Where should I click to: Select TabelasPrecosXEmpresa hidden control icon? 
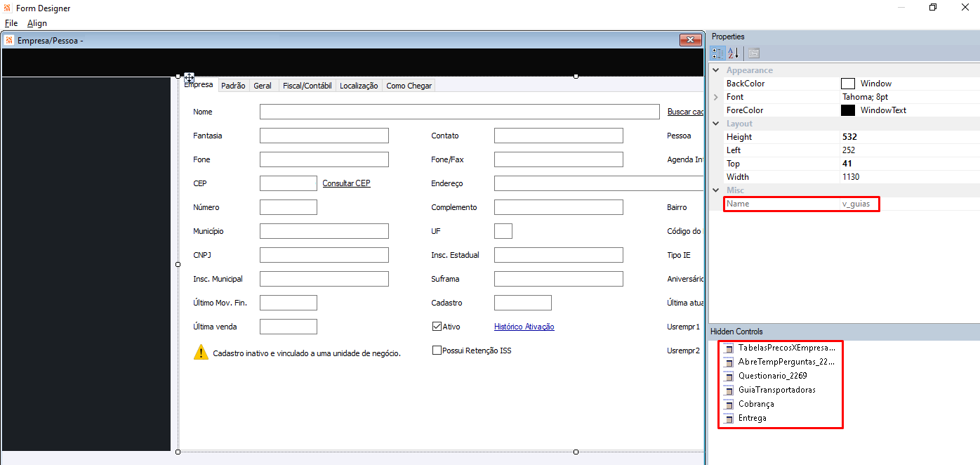point(729,348)
